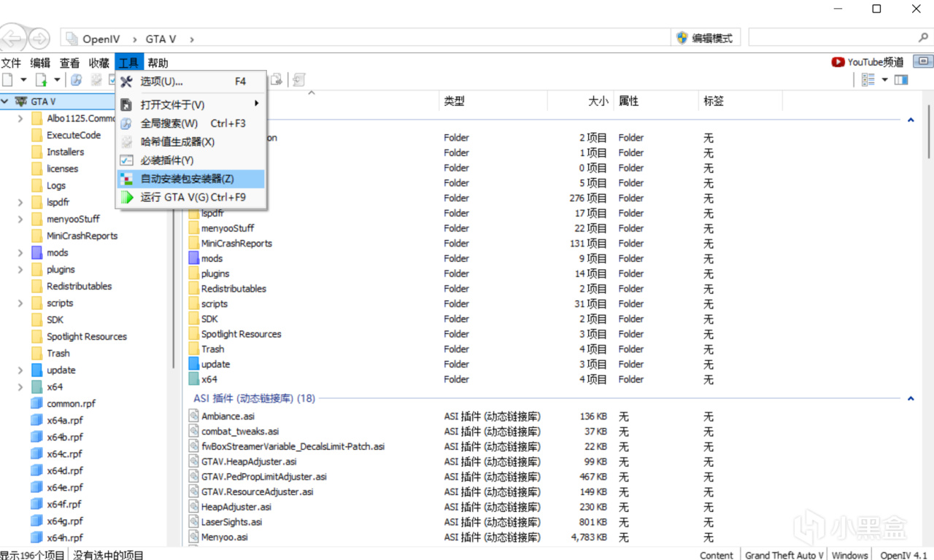This screenshot has height=560, width=934.
Task: Choose 全局搜索(W) menu entry
Action: [x=191, y=123]
